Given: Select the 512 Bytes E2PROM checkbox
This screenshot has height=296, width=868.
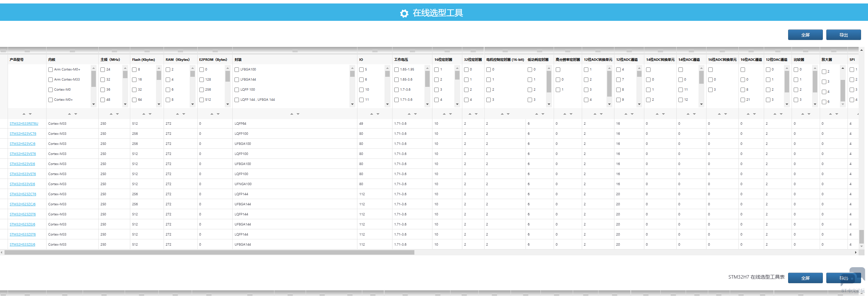Looking at the screenshot, I should coord(202,100).
